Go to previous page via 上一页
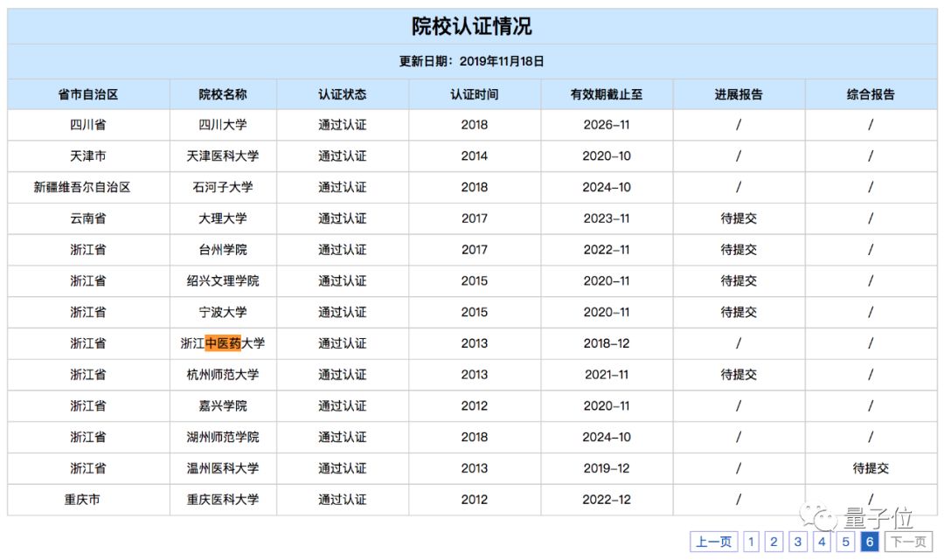 tap(713, 542)
